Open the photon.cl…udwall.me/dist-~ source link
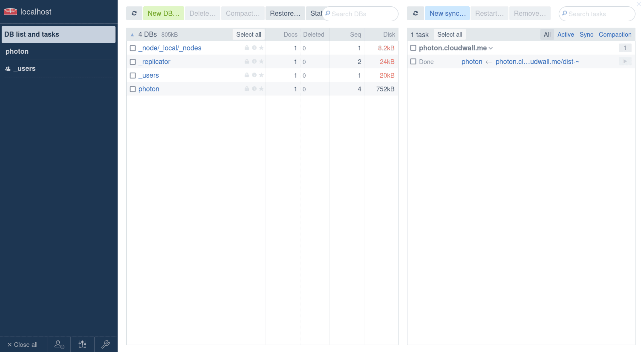Screen dimensions: 644x352 [537, 62]
